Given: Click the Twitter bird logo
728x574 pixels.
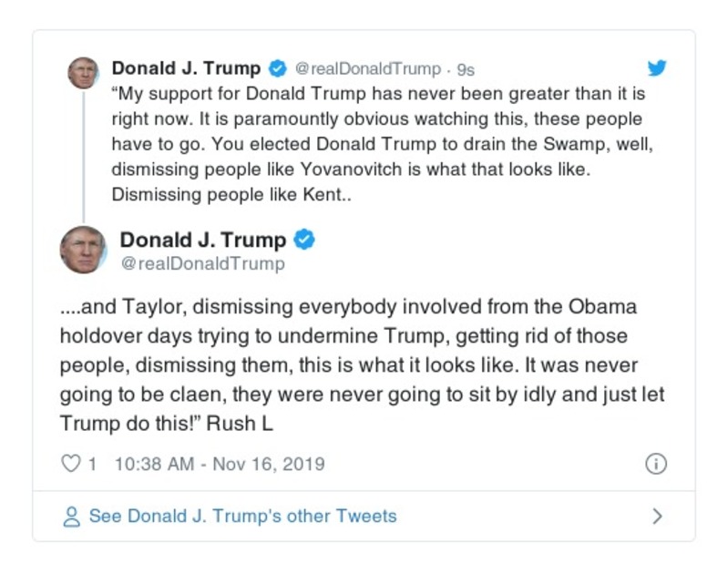Looking at the screenshot, I should [657, 68].
